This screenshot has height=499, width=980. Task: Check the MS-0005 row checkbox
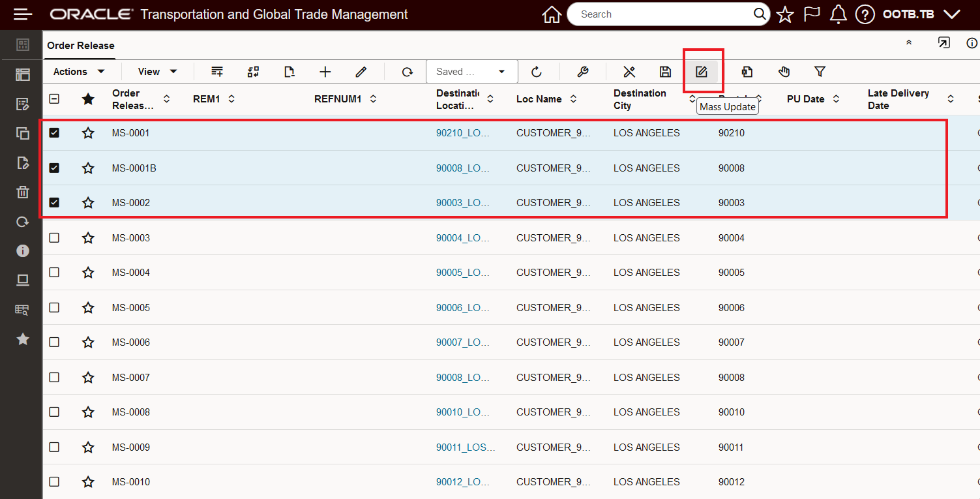point(54,307)
